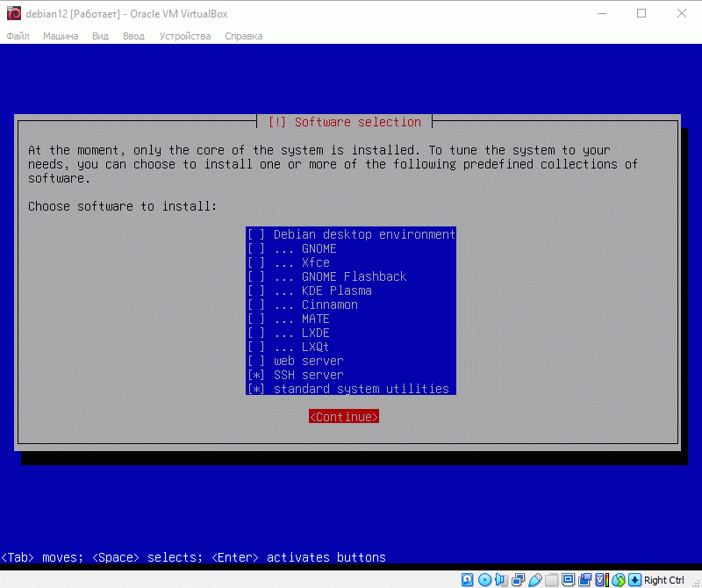This screenshot has height=588, width=702.
Task: Activate the Continue button
Action: click(344, 417)
